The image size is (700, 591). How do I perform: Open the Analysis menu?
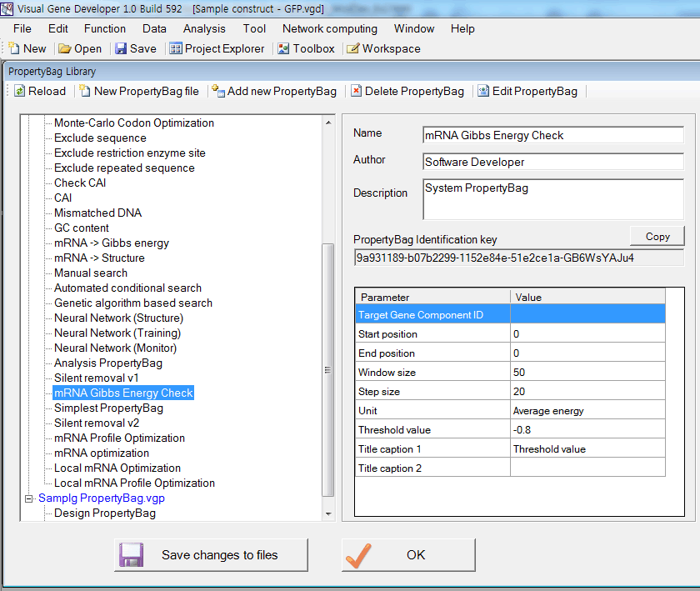[204, 28]
